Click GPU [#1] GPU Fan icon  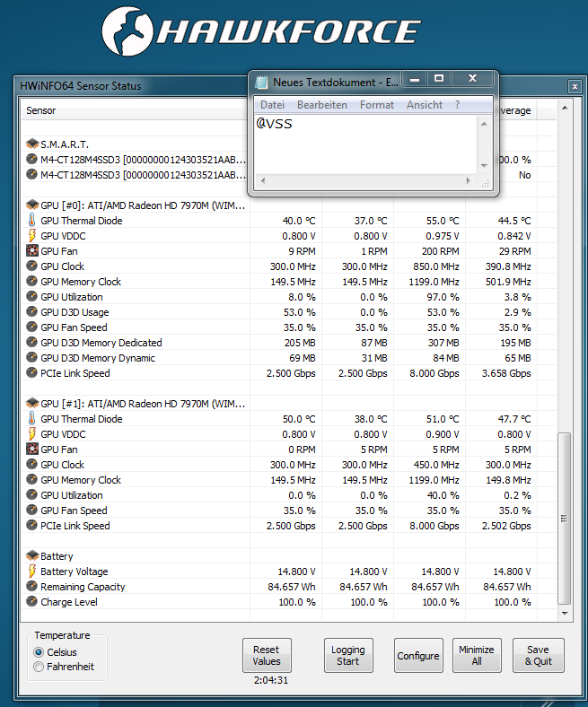31,450
